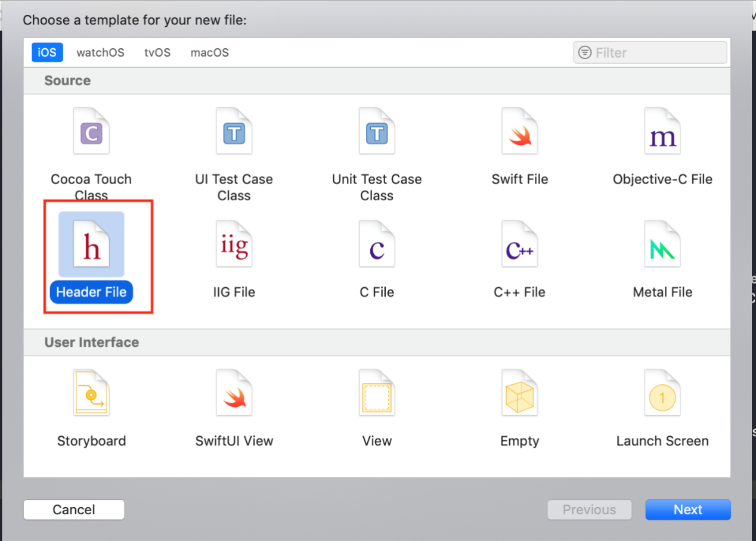756x541 pixels.
Task: Switch to the watchOS platform tab
Action: coord(100,52)
